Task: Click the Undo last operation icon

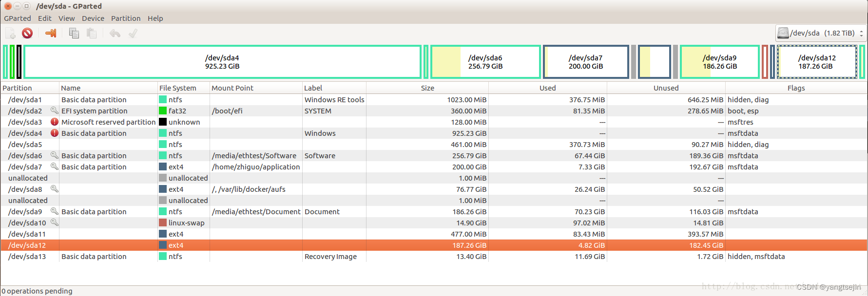Action: pos(115,33)
